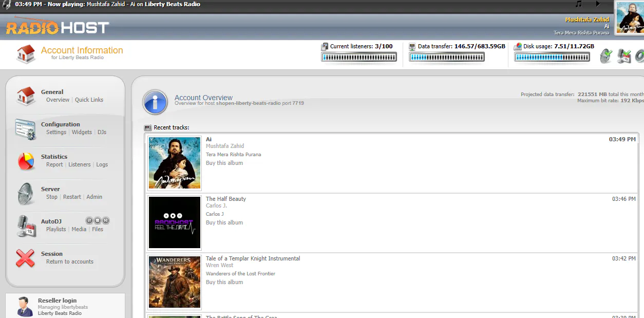
Task: Open AutoDJ Media library
Action: coord(79,229)
